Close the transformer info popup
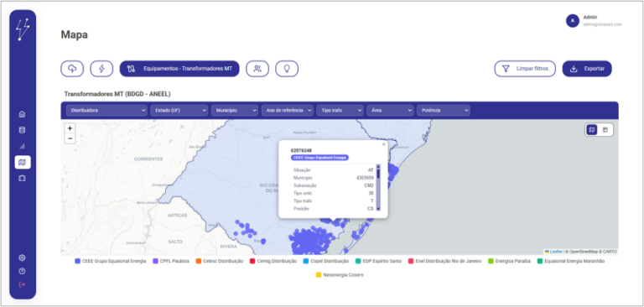Viewport: 644px width, 307px height. 383,144
